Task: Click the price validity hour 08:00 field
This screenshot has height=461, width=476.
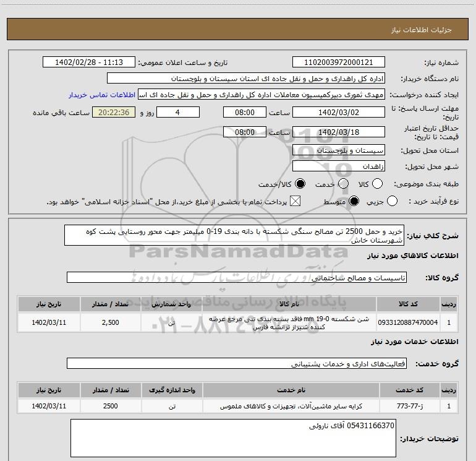Action: (x=245, y=132)
